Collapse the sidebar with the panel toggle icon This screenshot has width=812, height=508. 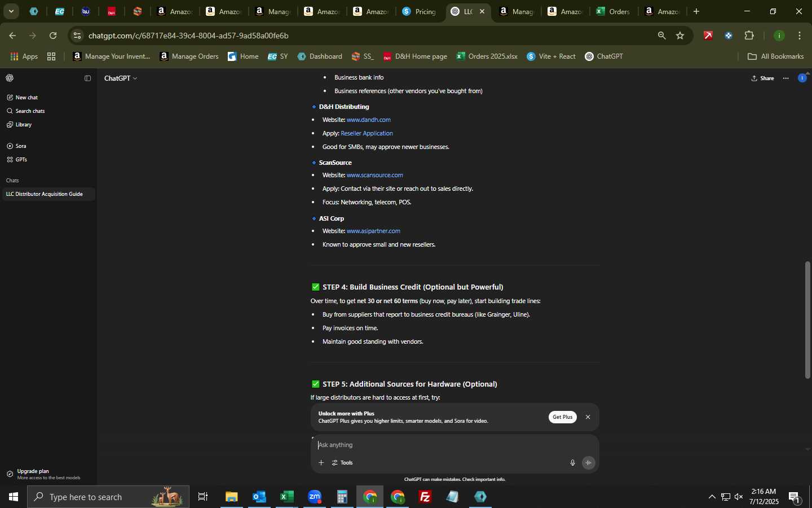(x=87, y=78)
